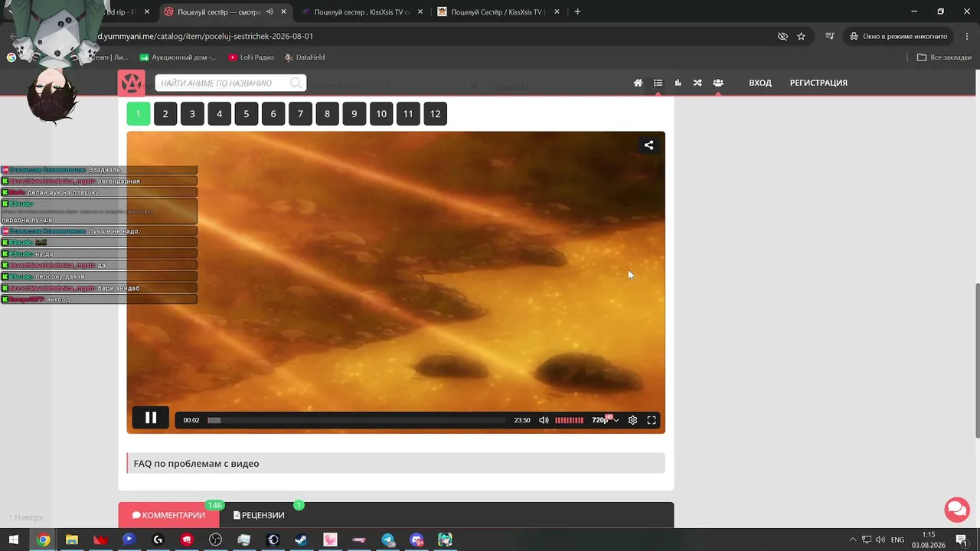980x551 pixels.
Task: Select episode 9
Action: pos(354,114)
